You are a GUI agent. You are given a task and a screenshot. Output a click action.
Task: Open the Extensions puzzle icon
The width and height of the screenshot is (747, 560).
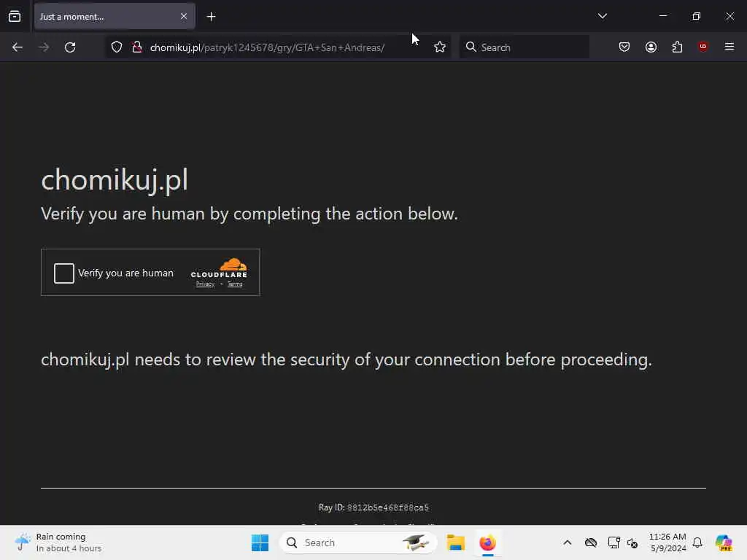click(x=678, y=47)
